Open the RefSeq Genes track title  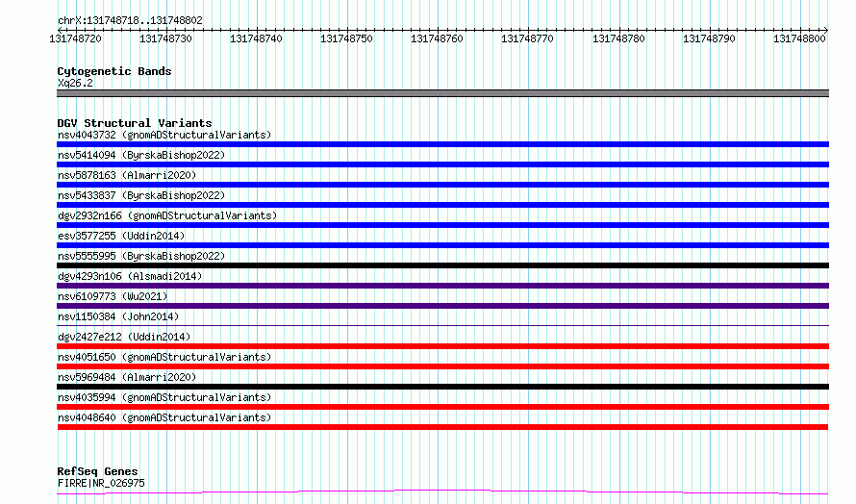coord(97,471)
